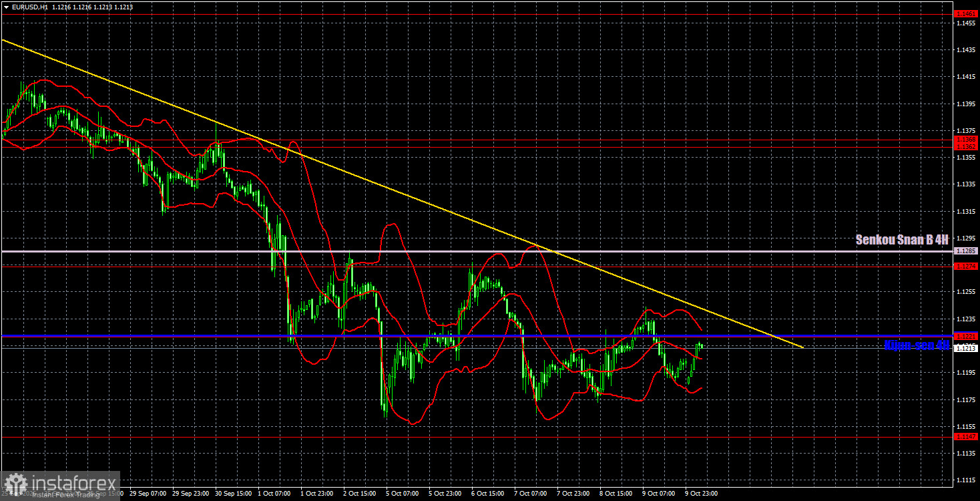Open the chart menu arrow beside EURUSD,H1
The width and height of the screenshot is (980, 501).
(6, 7)
